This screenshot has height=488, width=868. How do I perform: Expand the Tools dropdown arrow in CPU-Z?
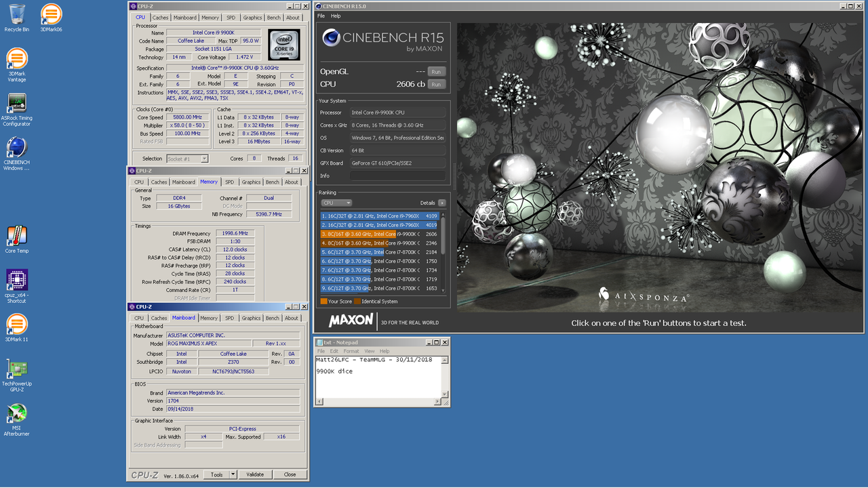click(233, 474)
